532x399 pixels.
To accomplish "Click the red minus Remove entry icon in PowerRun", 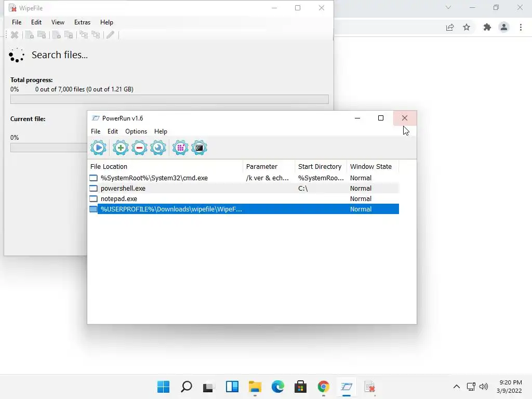I will point(139,148).
